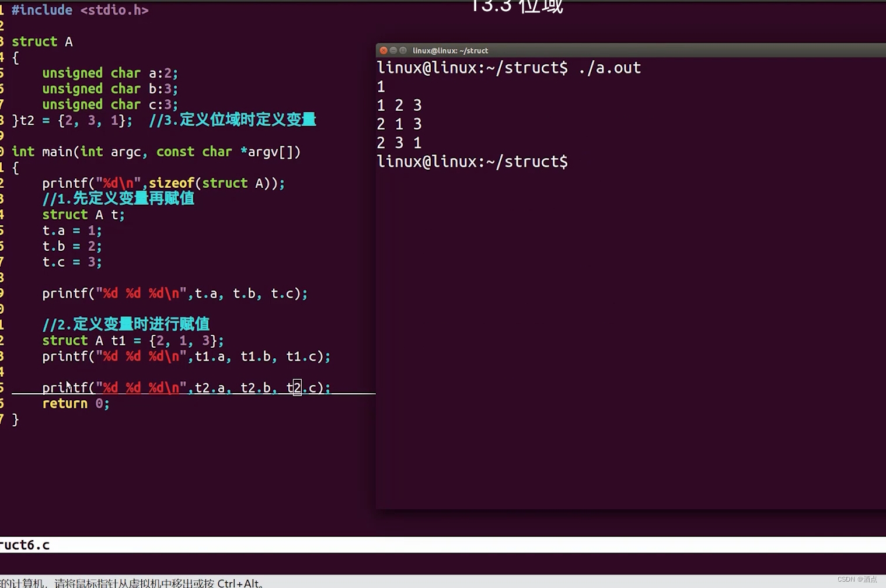Minimize the linux@linux terminal window
Screen dimensions: 886x588
(393, 51)
